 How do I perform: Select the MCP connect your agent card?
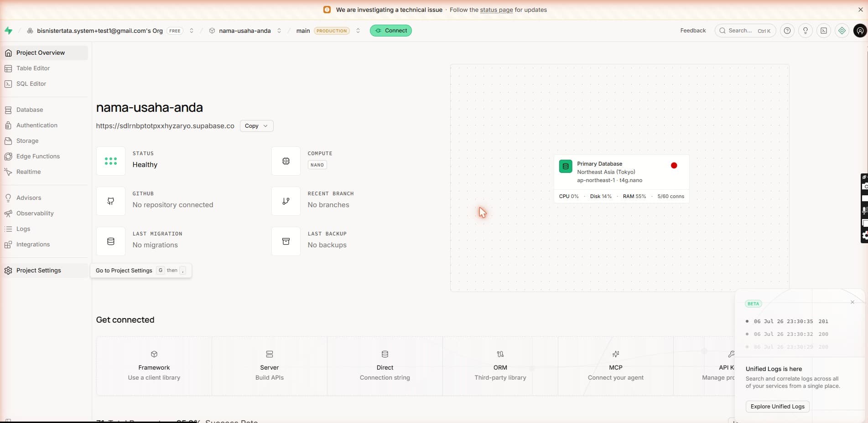point(616,366)
